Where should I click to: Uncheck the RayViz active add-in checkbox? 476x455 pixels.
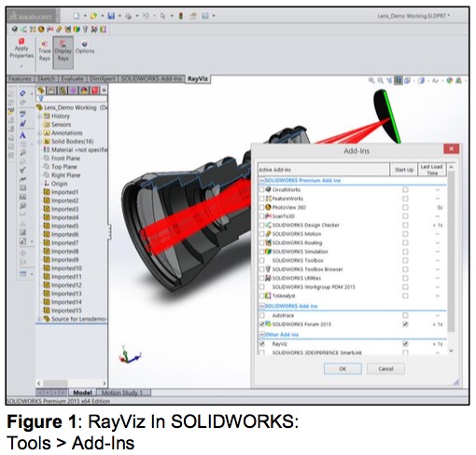262,344
